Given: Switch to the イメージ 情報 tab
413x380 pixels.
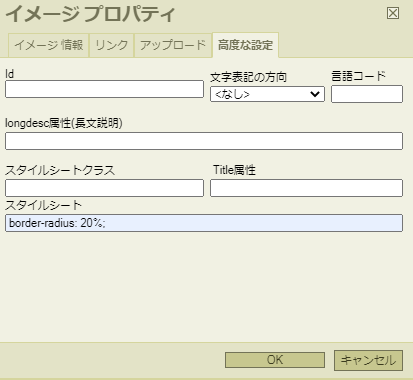Looking at the screenshot, I should coord(49,45).
